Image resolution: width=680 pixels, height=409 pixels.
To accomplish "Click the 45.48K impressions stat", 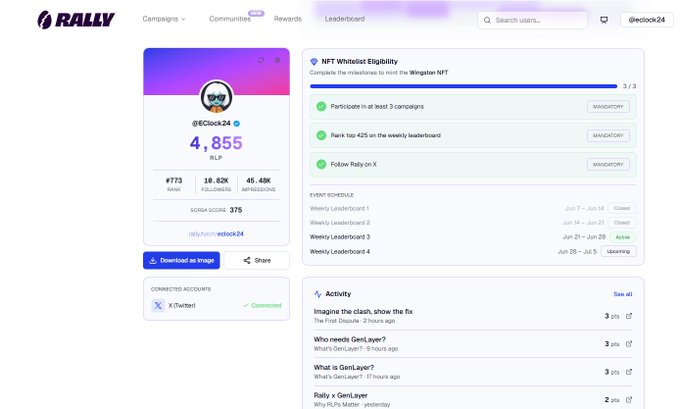I will click(258, 184).
